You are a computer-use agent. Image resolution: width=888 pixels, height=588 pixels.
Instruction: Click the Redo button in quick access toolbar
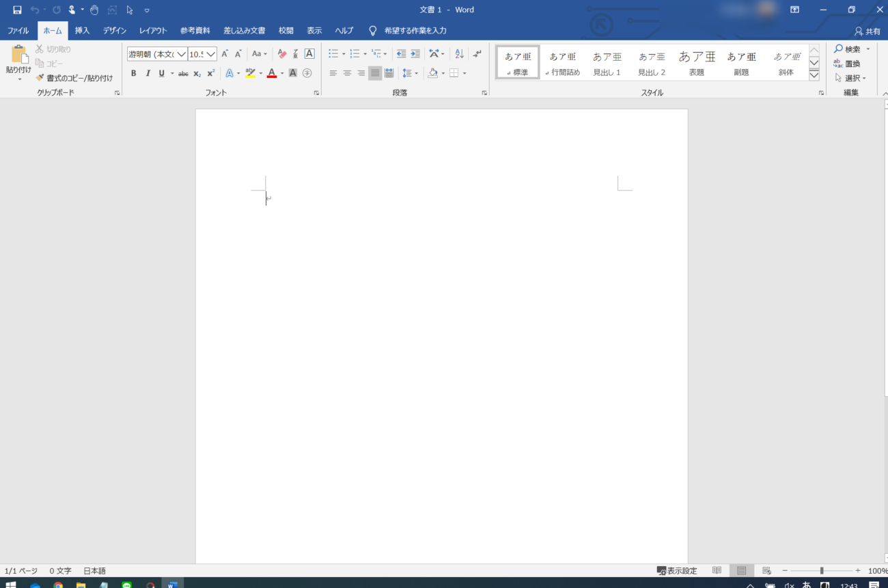[56, 10]
